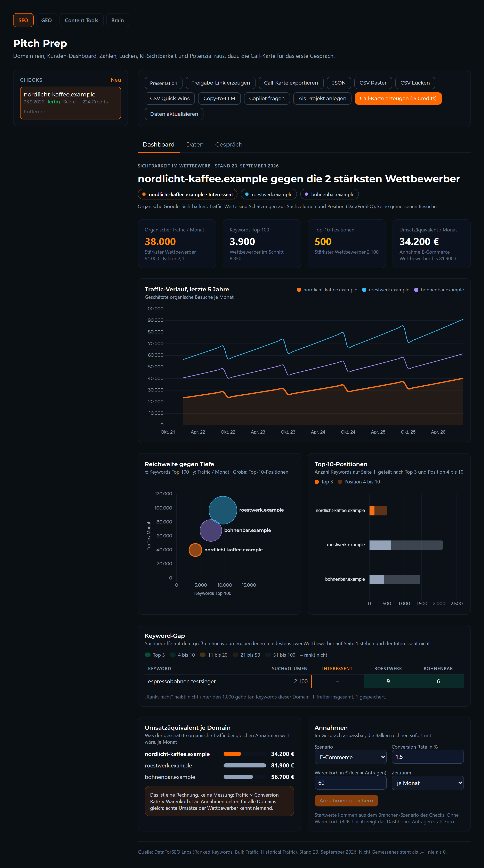Click the bohnenbar.example 56.700 € revenue bar
The height and width of the screenshot is (868, 484).
pyautogui.click(x=239, y=777)
